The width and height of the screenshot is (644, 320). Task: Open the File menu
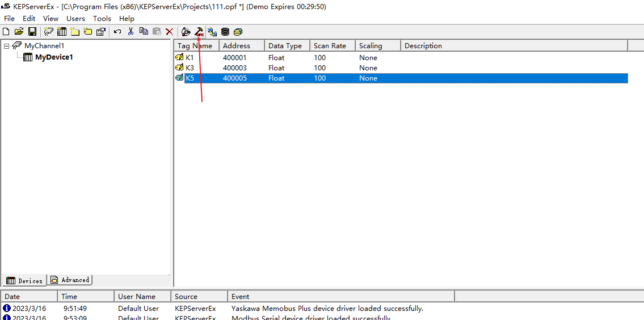(9, 19)
